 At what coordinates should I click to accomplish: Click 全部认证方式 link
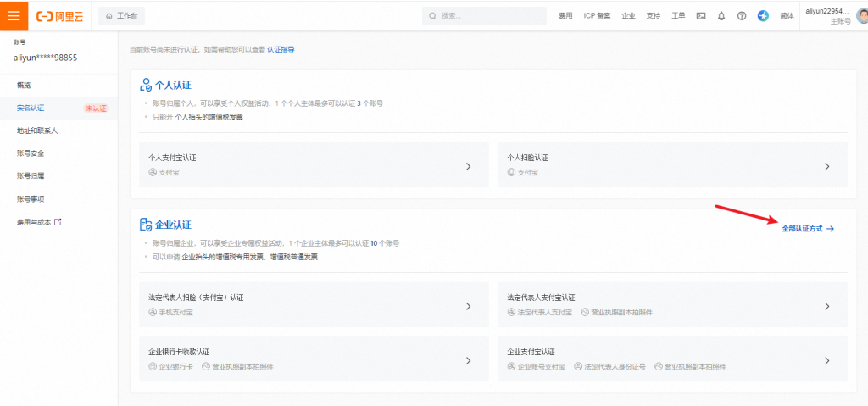click(x=807, y=229)
